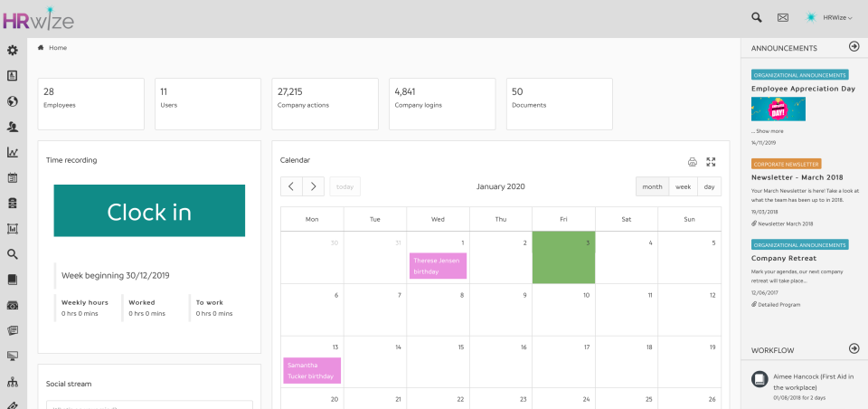
Task: Go to next month in calendar
Action: tap(314, 186)
